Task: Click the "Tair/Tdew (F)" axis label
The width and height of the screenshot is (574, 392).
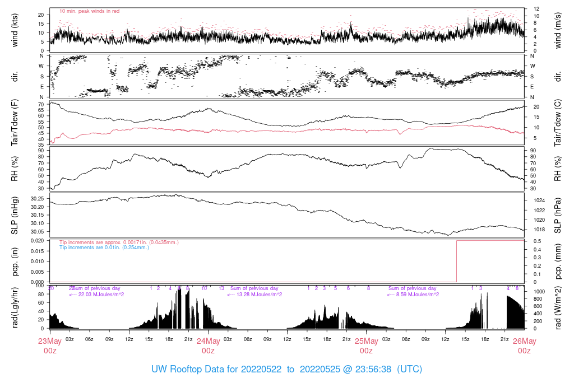Action: [15, 123]
